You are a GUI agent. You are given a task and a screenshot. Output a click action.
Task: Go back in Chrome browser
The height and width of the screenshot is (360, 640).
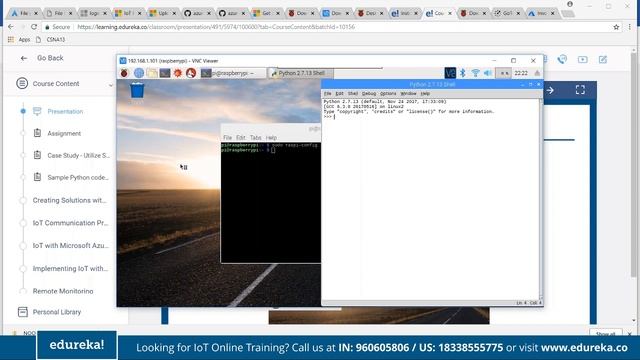[x=11, y=27]
